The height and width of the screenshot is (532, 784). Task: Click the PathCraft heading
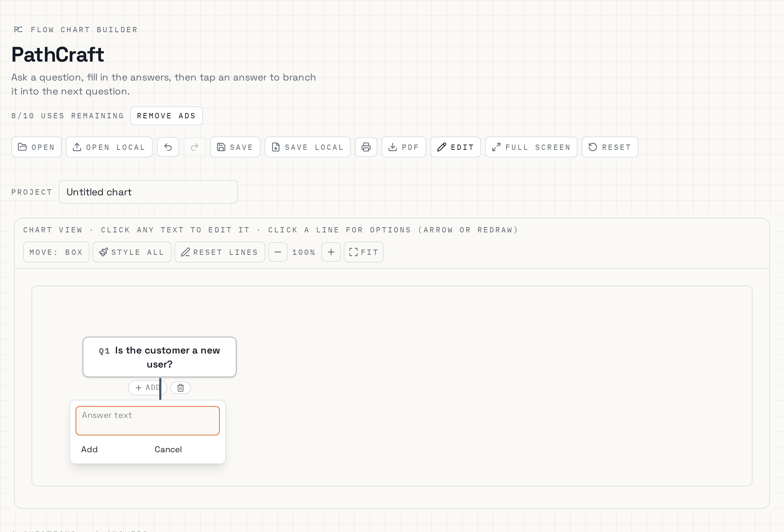click(x=58, y=55)
